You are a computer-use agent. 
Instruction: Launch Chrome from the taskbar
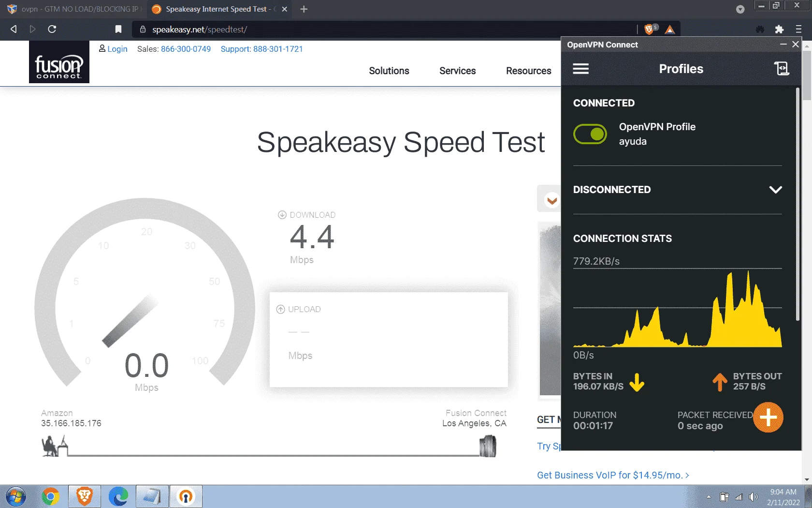tap(50, 497)
